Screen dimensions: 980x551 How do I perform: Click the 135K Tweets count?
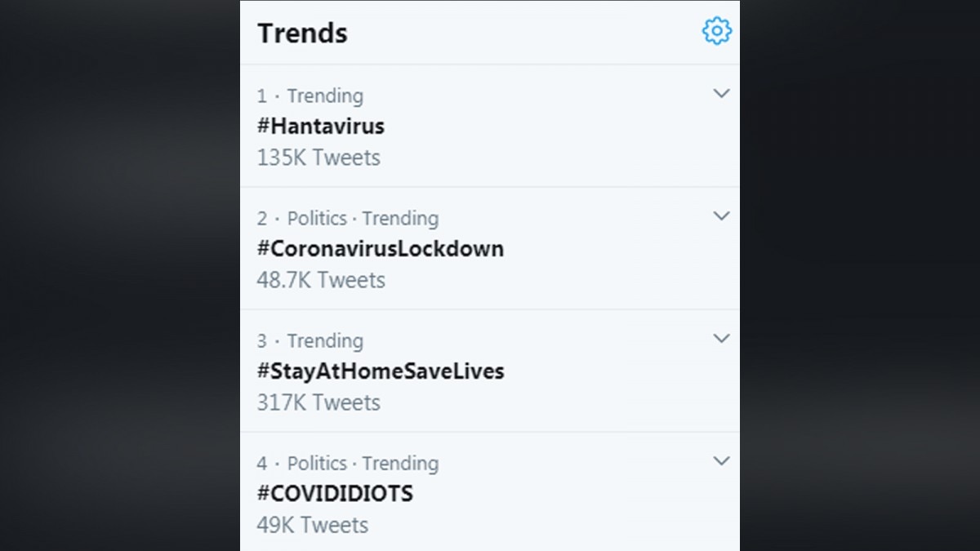click(318, 158)
